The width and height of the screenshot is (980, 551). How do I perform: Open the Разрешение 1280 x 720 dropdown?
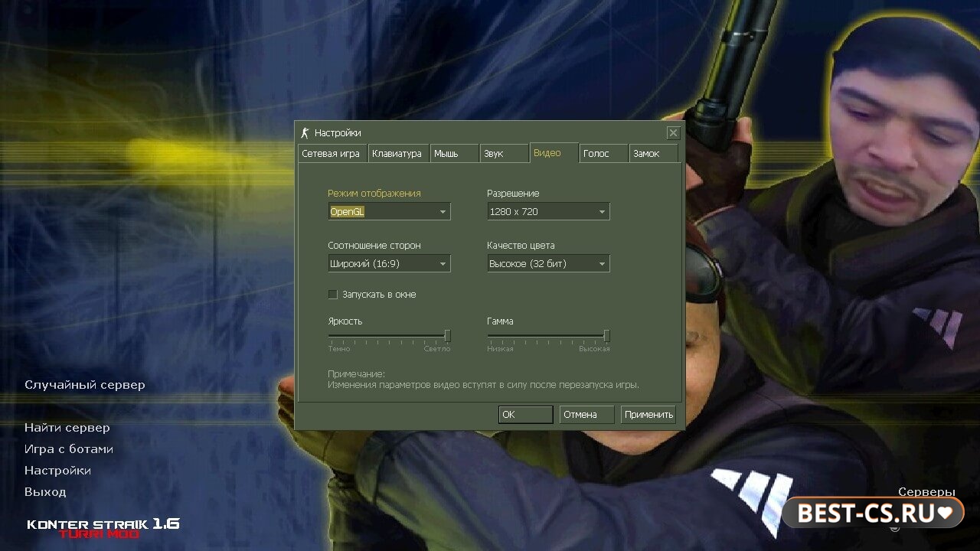tap(548, 211)
